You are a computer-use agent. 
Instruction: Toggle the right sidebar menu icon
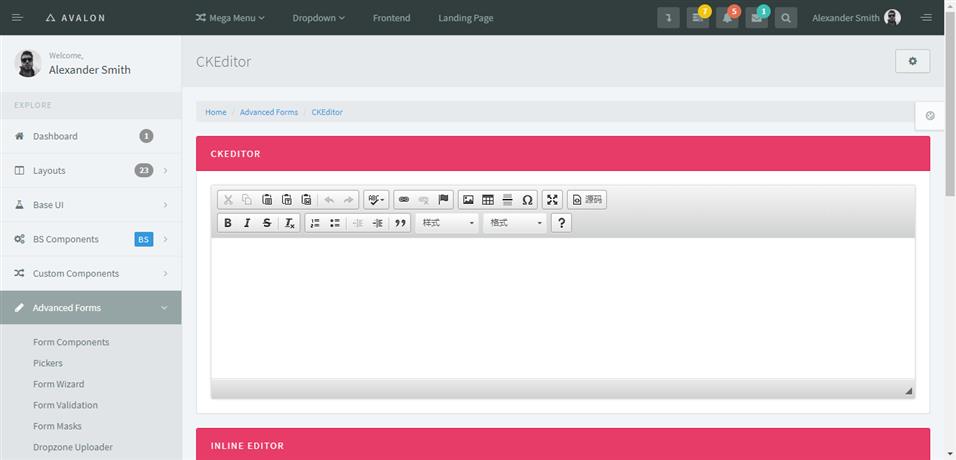tap(926, 18)
